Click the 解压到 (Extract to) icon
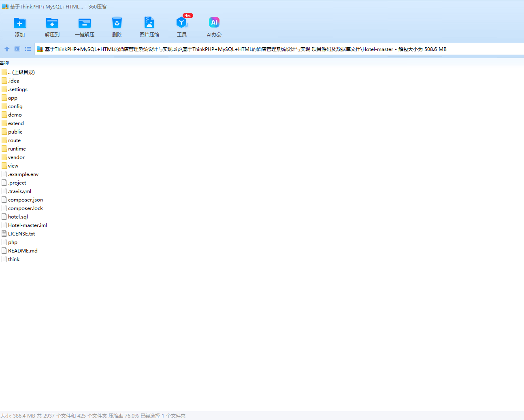The height and width of the screenshot is (420, 524). coord(52,23)
